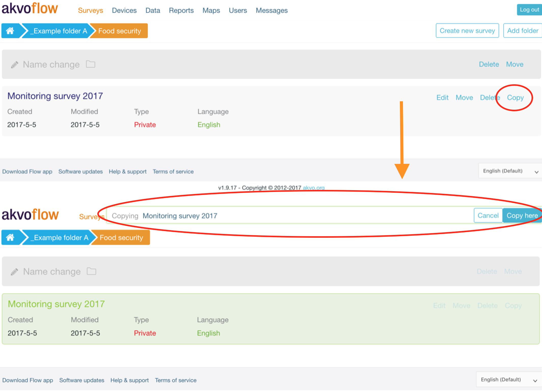Viewport: 542px width, 392px height.
Task: Open the akvo.org copyright link
Action: click(313, 188)
